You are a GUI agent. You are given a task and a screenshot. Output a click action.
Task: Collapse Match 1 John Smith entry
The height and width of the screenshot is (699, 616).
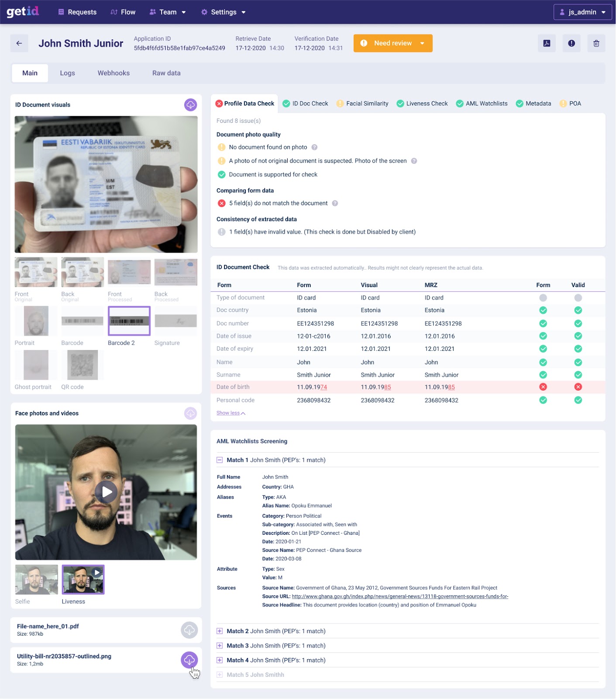pos(220,460)
